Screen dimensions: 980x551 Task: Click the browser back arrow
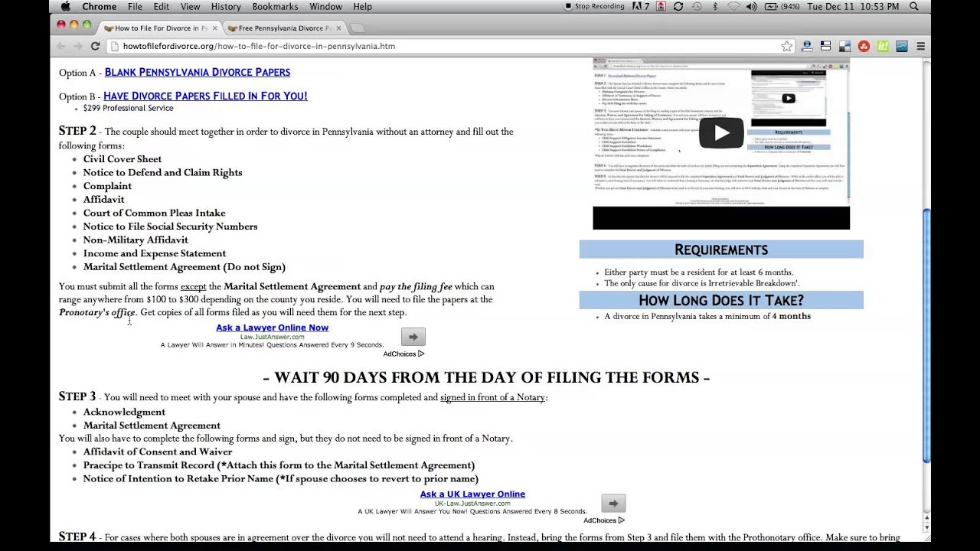61,46
